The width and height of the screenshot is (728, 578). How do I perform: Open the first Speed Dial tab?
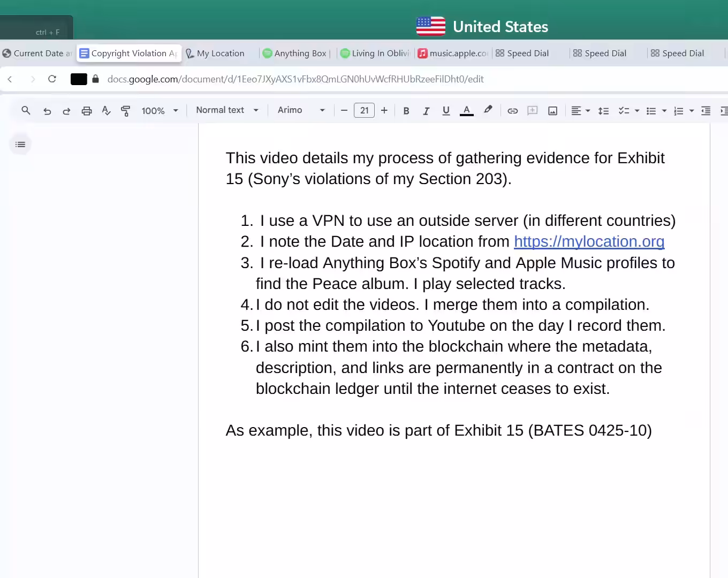click(527, 54)
